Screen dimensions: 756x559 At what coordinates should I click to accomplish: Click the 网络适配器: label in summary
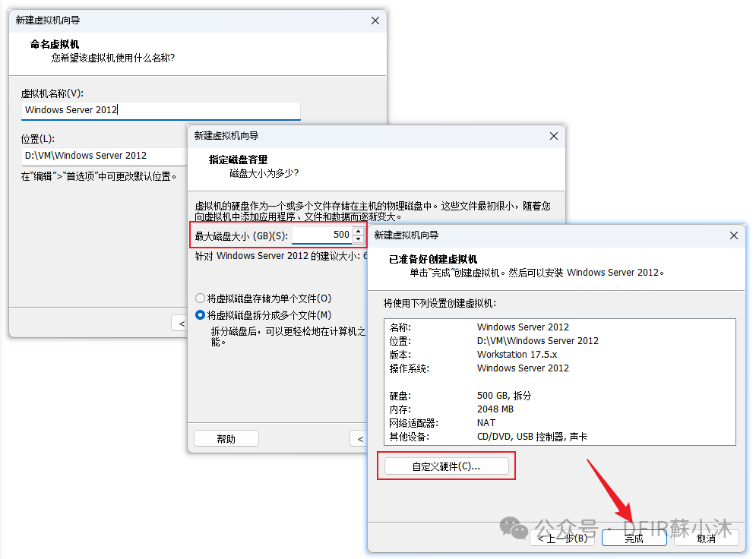click(413, 423)
